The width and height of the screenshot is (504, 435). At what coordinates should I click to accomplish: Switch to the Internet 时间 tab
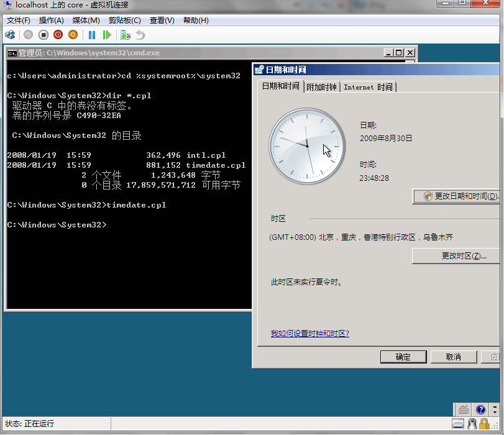point(368,87)
